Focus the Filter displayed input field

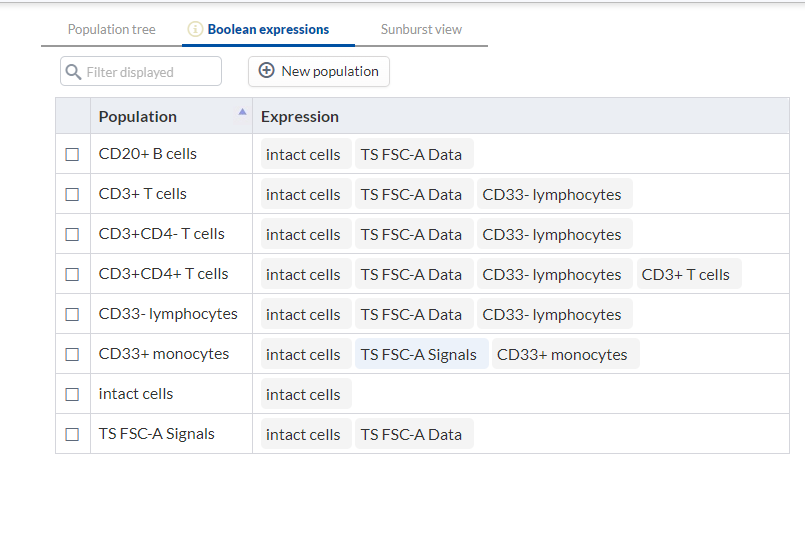(141, 71)
